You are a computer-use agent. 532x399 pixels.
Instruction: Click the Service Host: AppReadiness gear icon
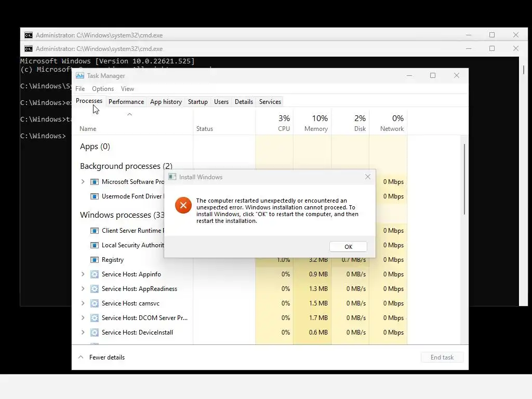[x=95, y=289]
